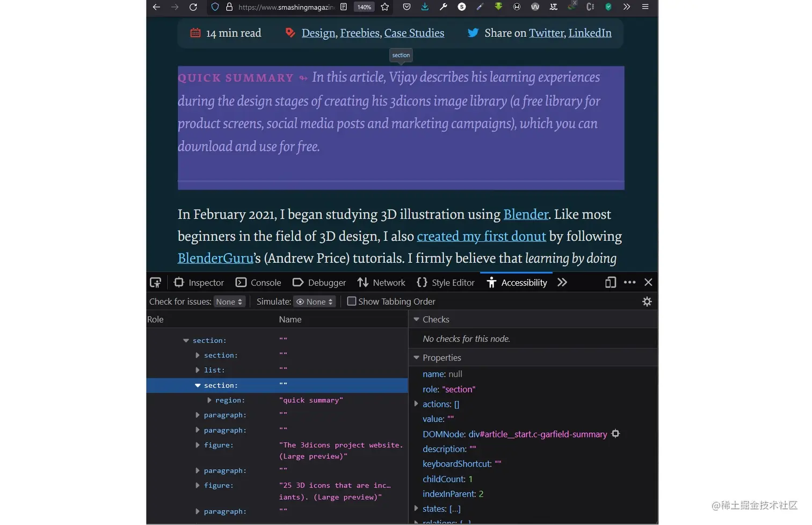Image resolution: width=812 pixels, height=525 pixels.
Task: Collapse the Properties section
Action: point(416,358)
